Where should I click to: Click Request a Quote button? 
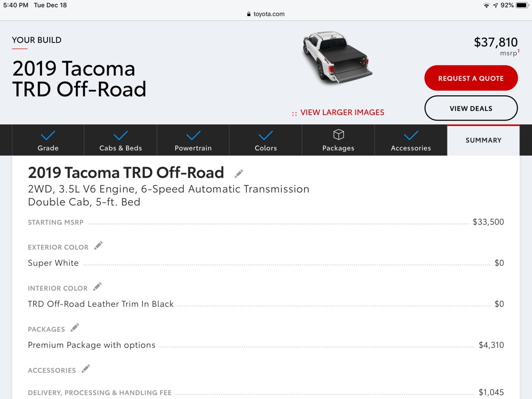471,78
